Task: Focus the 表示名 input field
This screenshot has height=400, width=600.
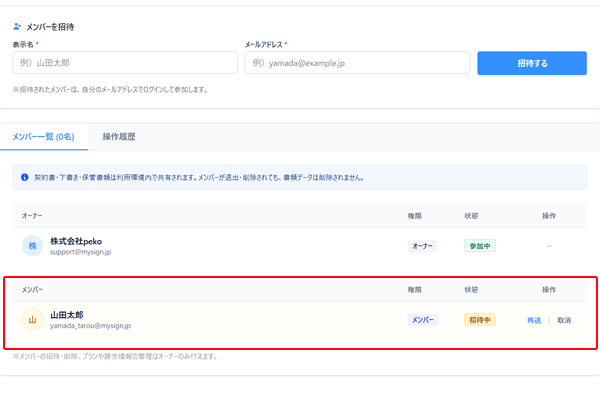Action: pyautogui.click(x=125, y=63)
